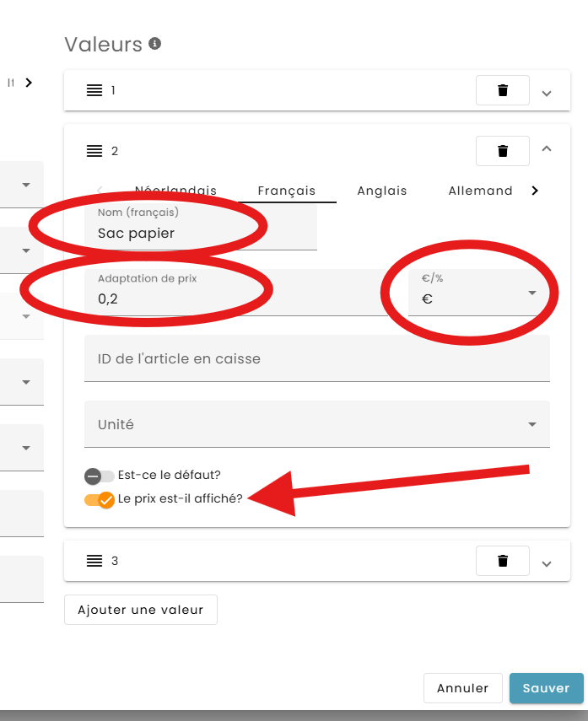Open the €/% dropdown
588x721 pixels.
point(479,293)
